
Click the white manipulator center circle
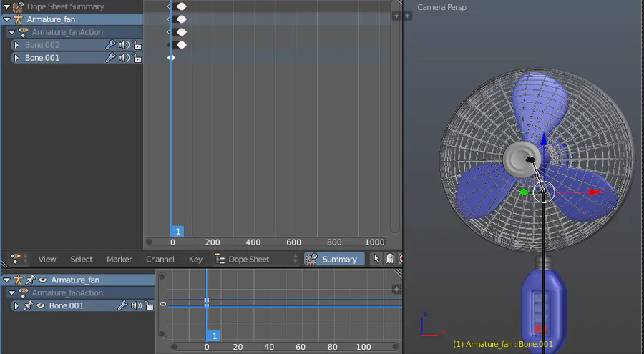(x=544, y=192)
